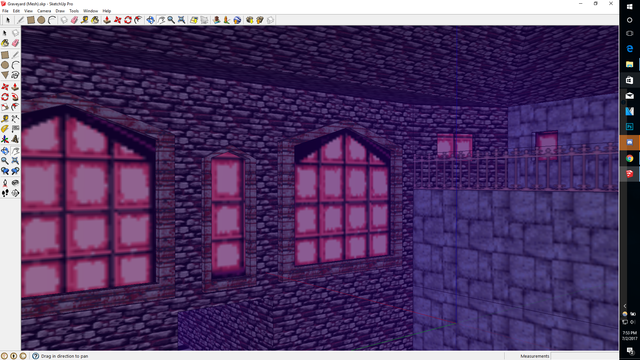This screenshot has height=360, width=640.
Task: Open the Windows Start button
Action: tap(630, 7)
